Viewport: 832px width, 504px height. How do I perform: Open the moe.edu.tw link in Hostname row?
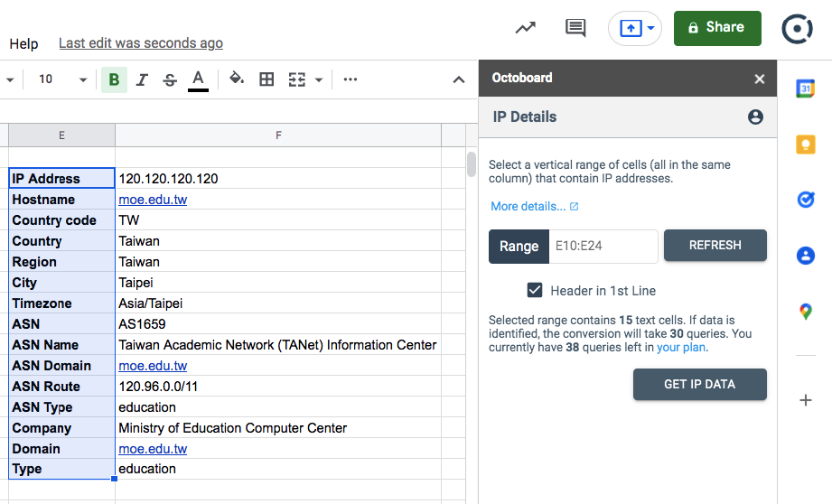pos(153,200)
